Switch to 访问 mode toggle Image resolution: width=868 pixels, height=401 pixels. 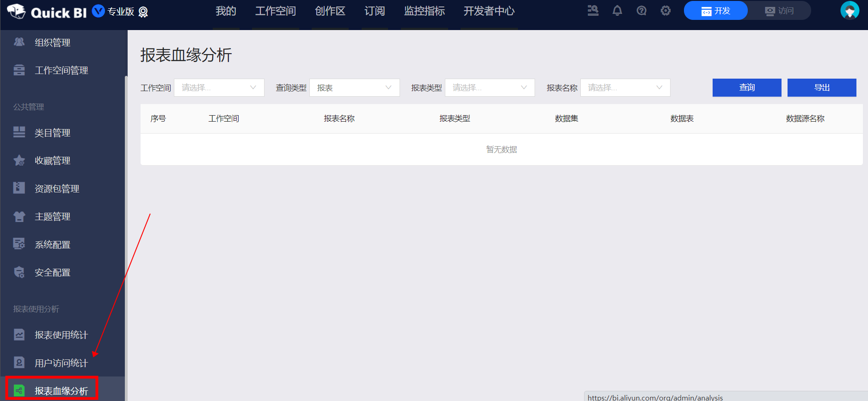[779, 11]
